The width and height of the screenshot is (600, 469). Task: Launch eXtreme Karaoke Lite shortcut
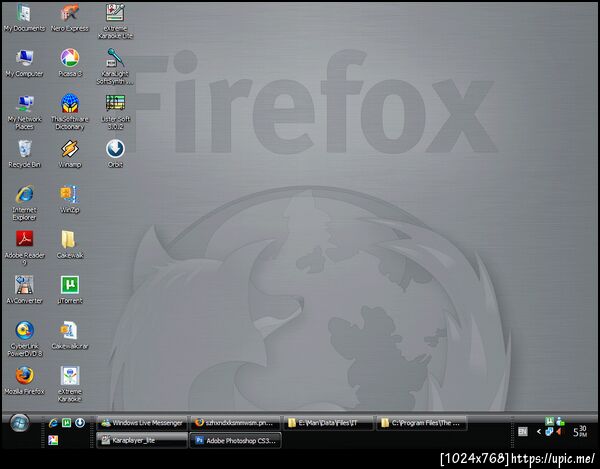[115, 21]
